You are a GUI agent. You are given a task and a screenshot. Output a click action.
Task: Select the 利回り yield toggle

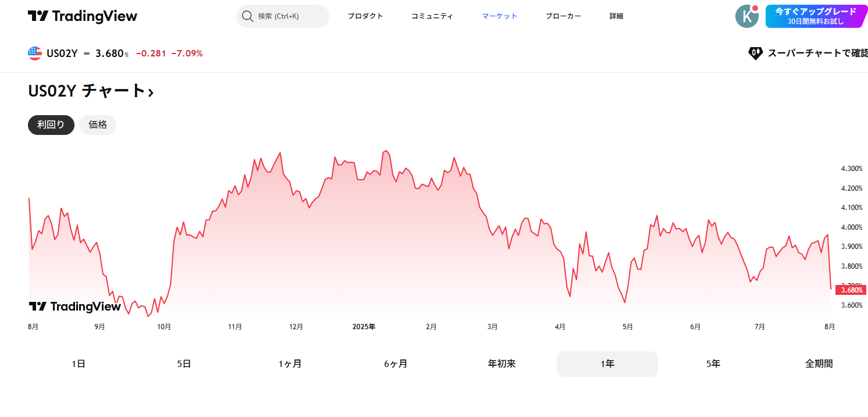point(51,125)
